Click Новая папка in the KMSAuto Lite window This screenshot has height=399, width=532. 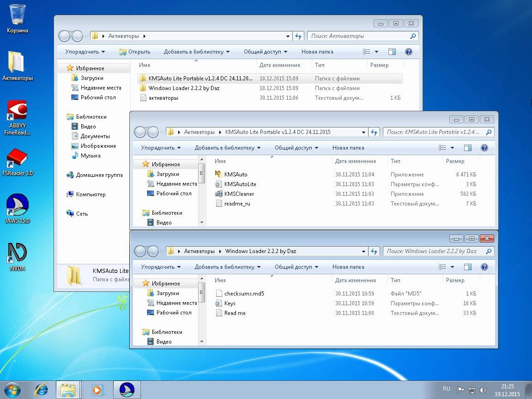[x=348, y=148]
